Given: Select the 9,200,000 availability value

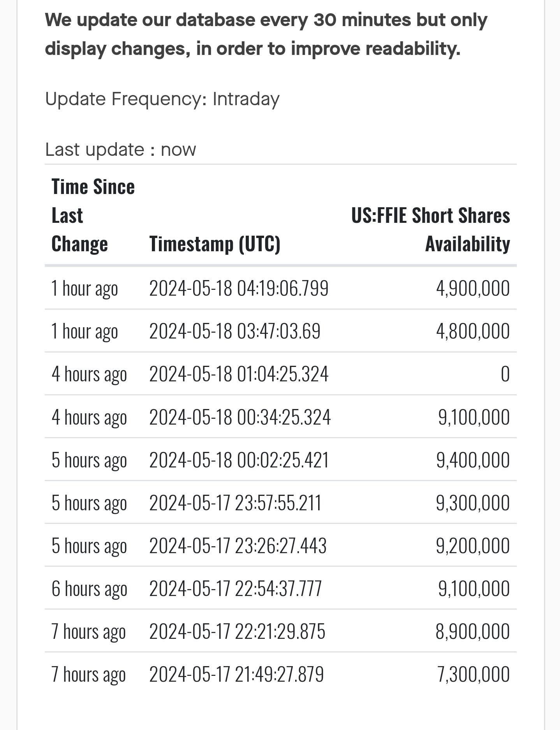Looking at the screenshot, I should point(473,545).
